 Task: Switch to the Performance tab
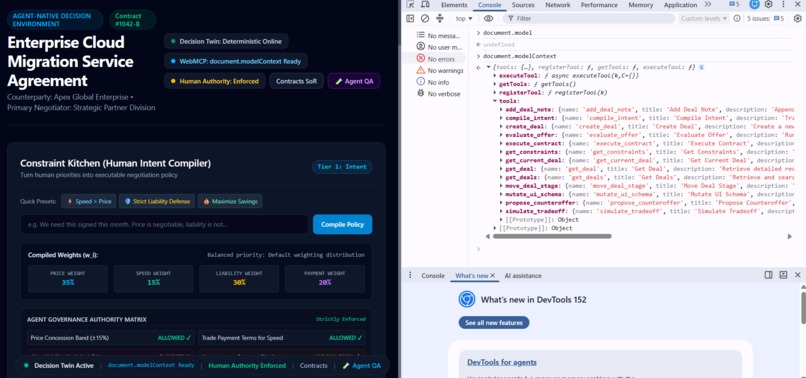599,5
